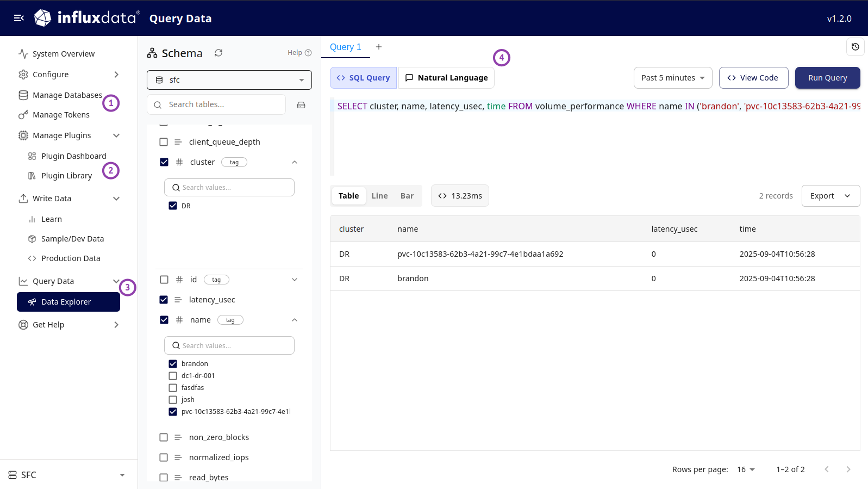Viewport: 868px width, 489px height.
Task: Click View Code button
Action: pos(753,78)
